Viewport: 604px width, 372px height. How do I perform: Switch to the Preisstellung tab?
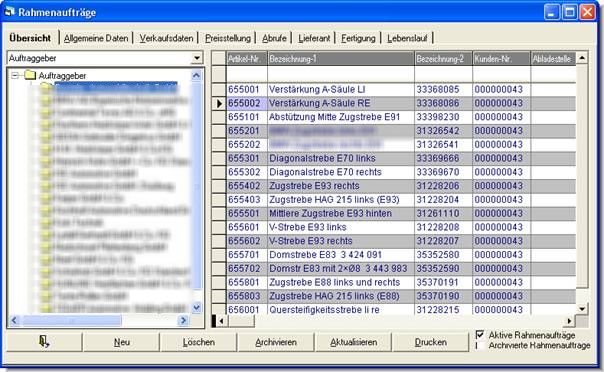[x=228, y=38]
